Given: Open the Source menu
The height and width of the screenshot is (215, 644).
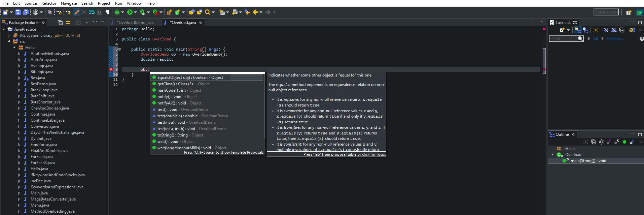Looking at the screenshot, I should click(x=31, y=3).
